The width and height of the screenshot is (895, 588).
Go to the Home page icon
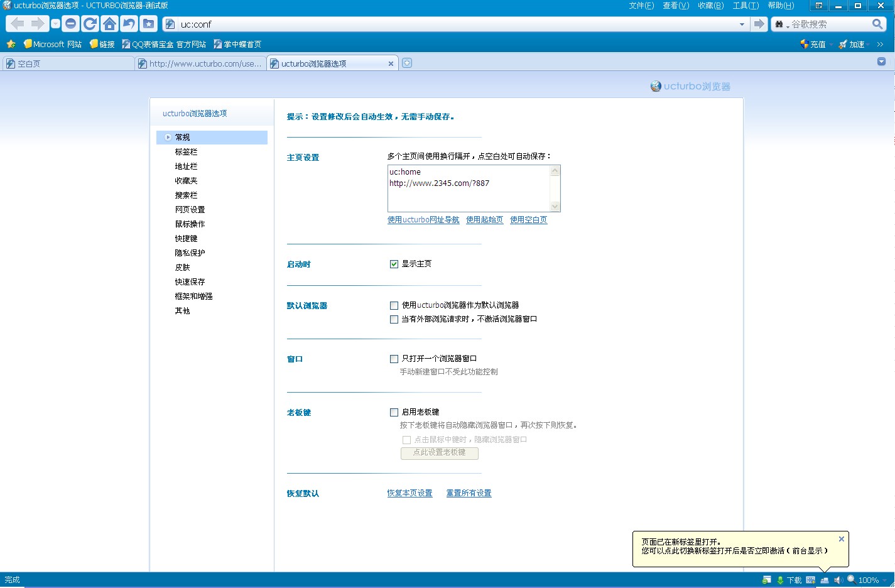(x=109, y=24)
